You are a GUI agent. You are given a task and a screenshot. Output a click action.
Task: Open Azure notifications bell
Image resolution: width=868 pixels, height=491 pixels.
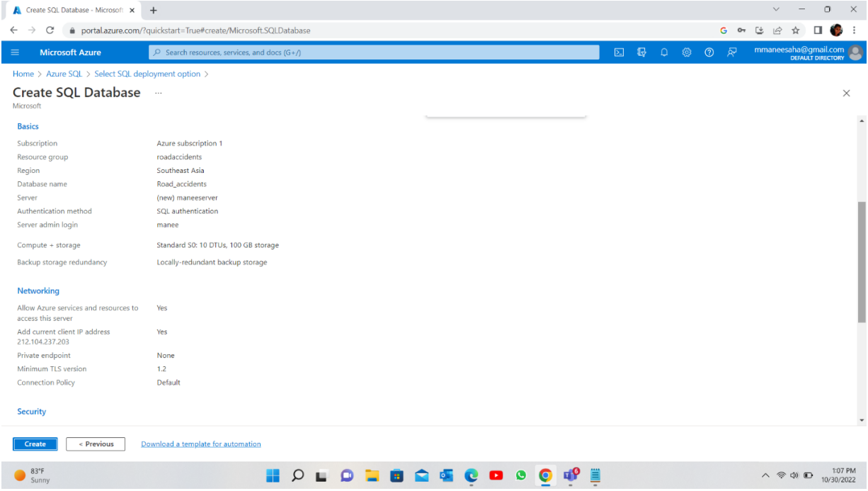[664, 52]
